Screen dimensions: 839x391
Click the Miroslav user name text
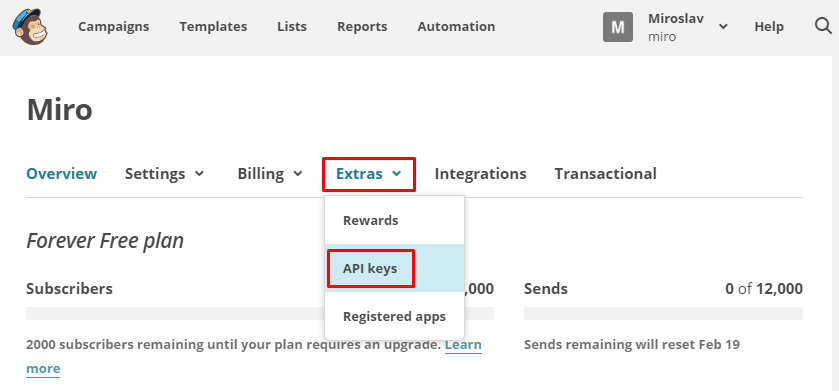point(676,18)
